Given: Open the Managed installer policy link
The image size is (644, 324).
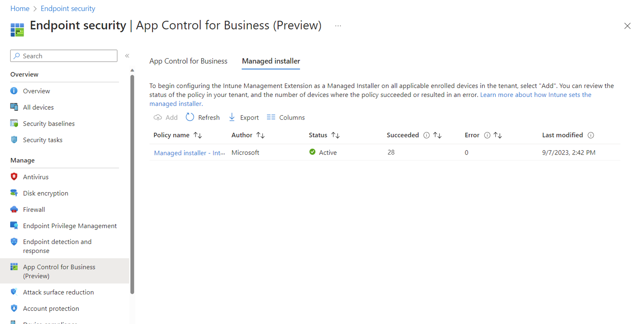Looking at the screenshot, I should pos(190,153).
